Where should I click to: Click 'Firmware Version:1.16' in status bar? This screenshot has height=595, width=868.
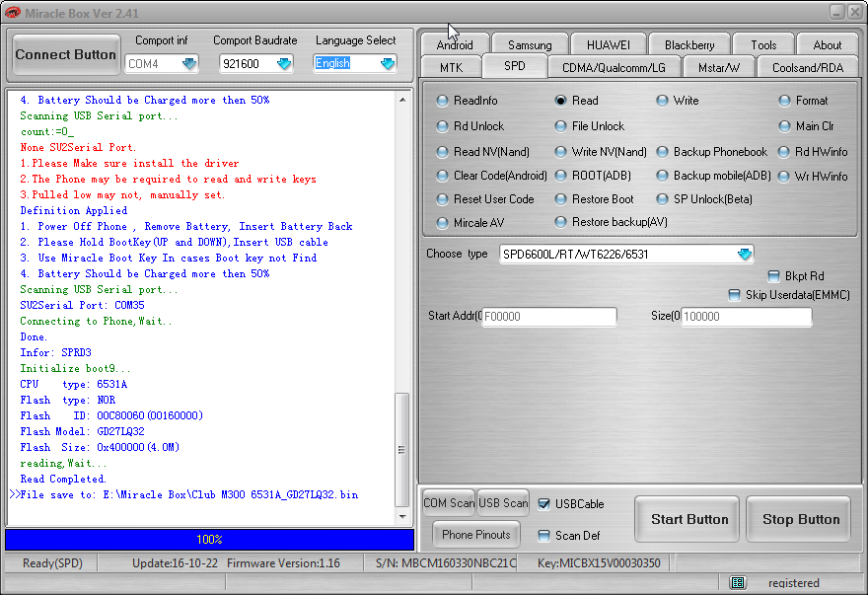tap(283, 563)
